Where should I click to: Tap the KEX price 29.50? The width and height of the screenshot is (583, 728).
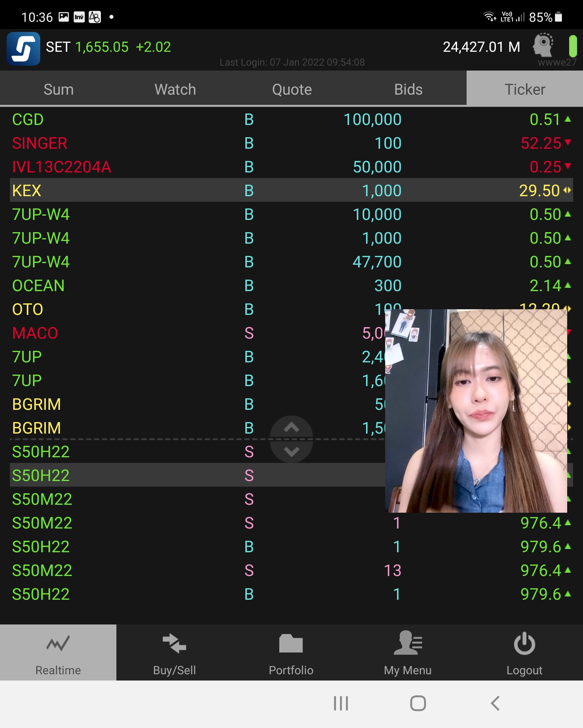click(x=539, y=191)
